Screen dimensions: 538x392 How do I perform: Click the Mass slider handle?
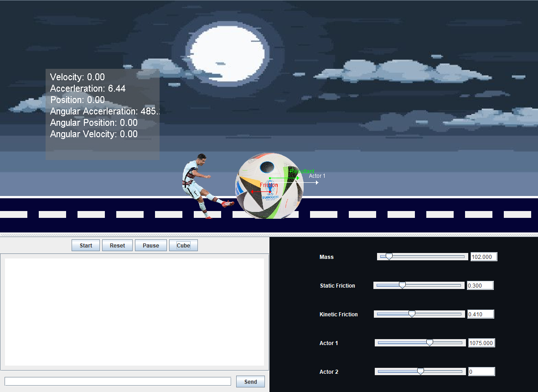click(x=389, y=257)
